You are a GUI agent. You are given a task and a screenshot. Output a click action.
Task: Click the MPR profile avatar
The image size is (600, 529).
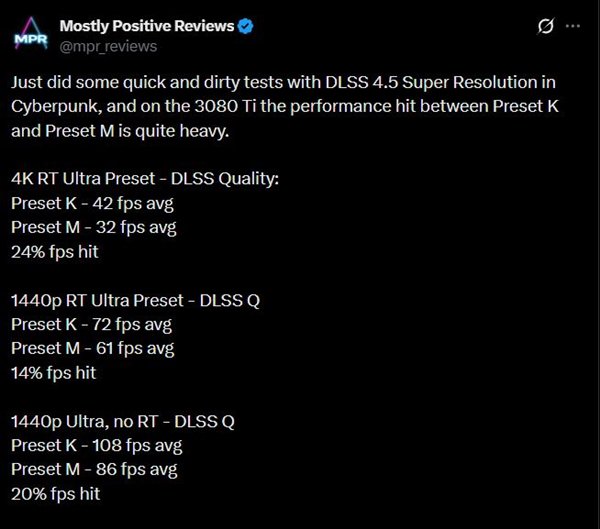29,36
